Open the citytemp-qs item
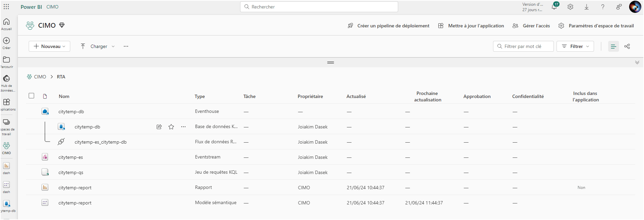The height and width of the screenshot is (220, 644). (71, 172)
